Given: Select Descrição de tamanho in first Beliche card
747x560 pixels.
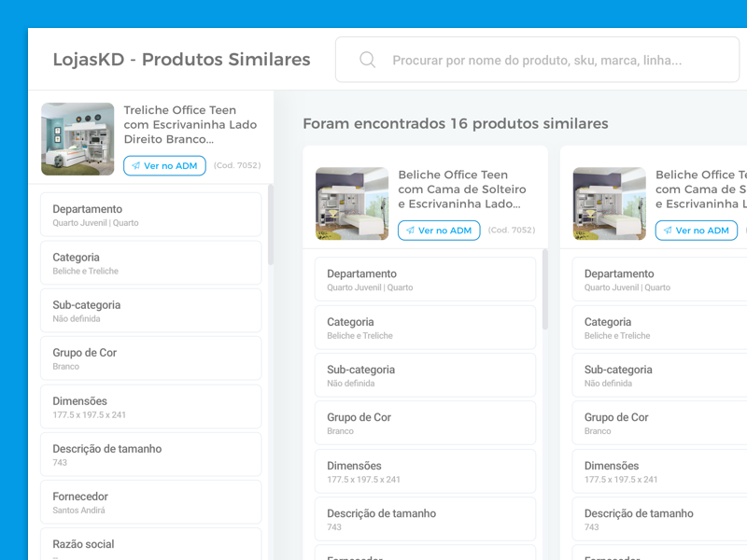Looking at the screenshot, I should click(426, 519).
